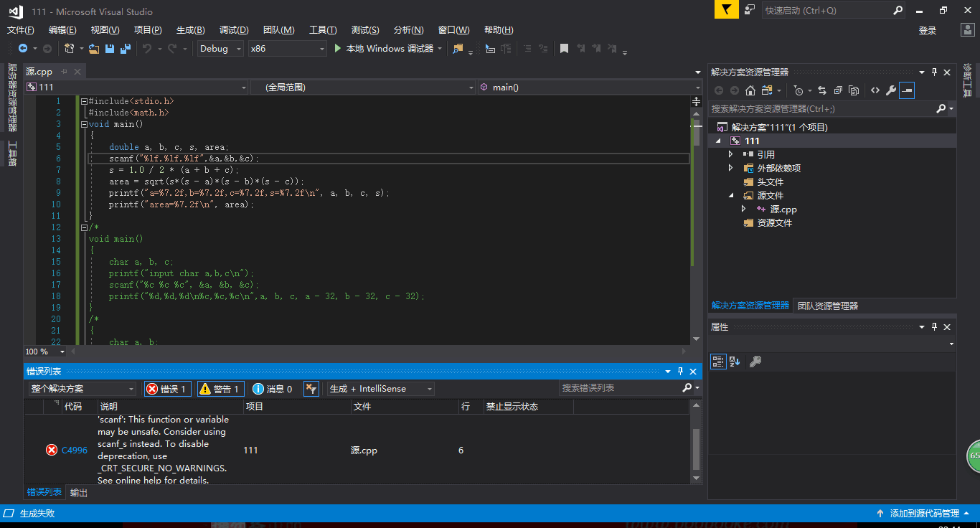Click the 登录 sign-in link
The width and height of the screenshot is (980, 528).
tap(928, 30)
